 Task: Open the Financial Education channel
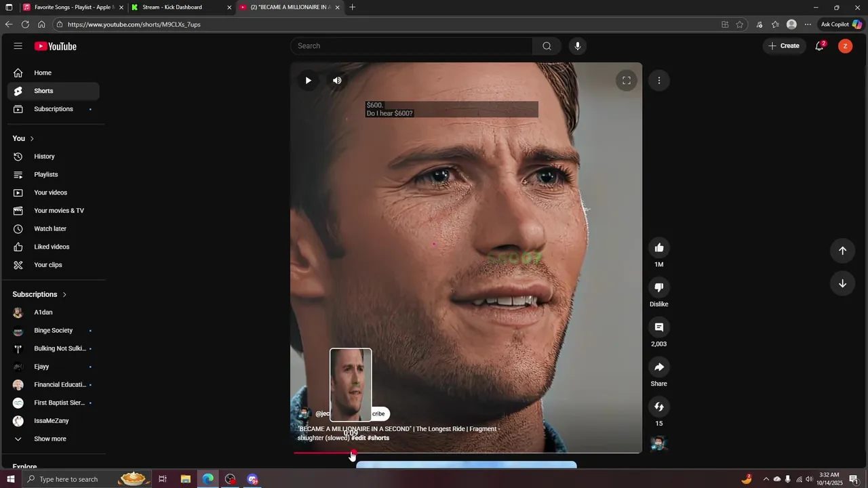pyautogui.click(x=54, y=385)
